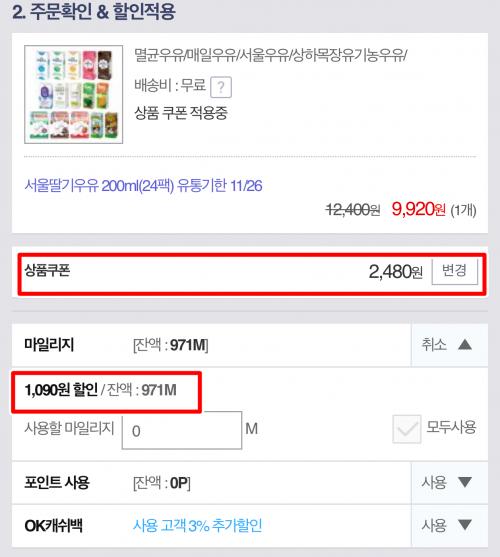Click the product title 멸균우유/매일우유/서울우유 text

pos(271,55)
